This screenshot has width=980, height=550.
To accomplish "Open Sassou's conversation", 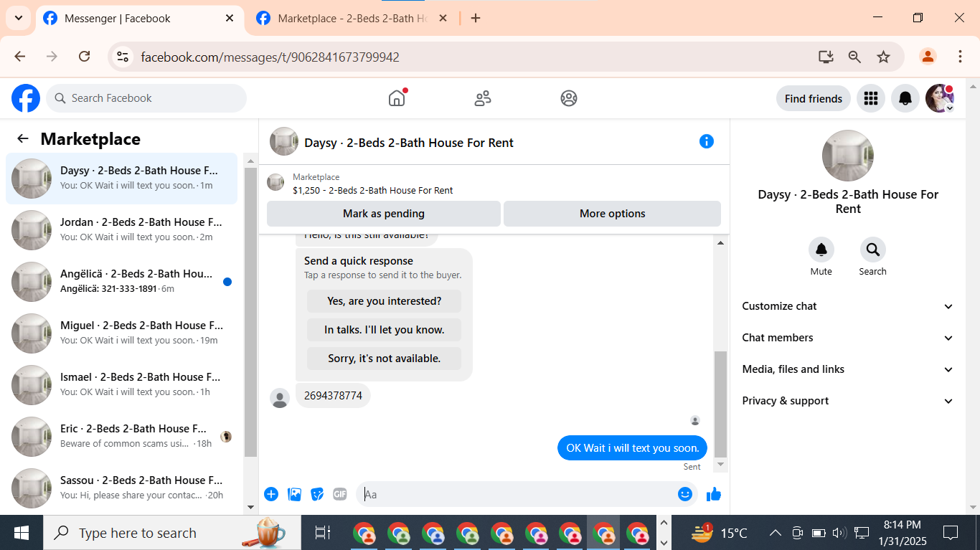I will click(122, 488).
